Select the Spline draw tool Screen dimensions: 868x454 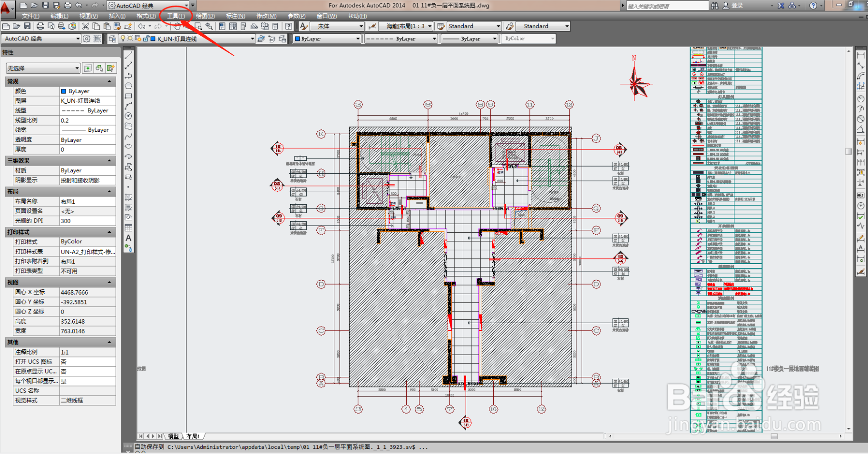click(128, 136)
